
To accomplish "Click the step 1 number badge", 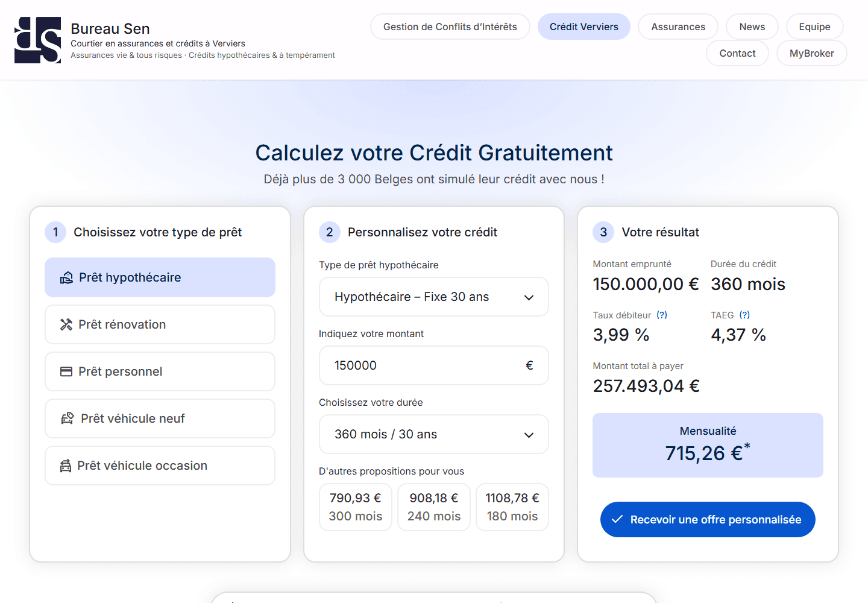I will tap(55, 232).
